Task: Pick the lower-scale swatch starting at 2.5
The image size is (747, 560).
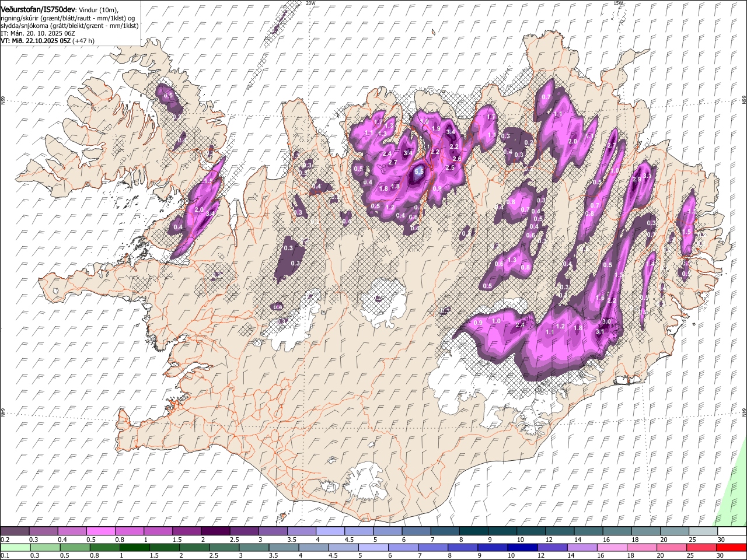Action: point(224,547)
